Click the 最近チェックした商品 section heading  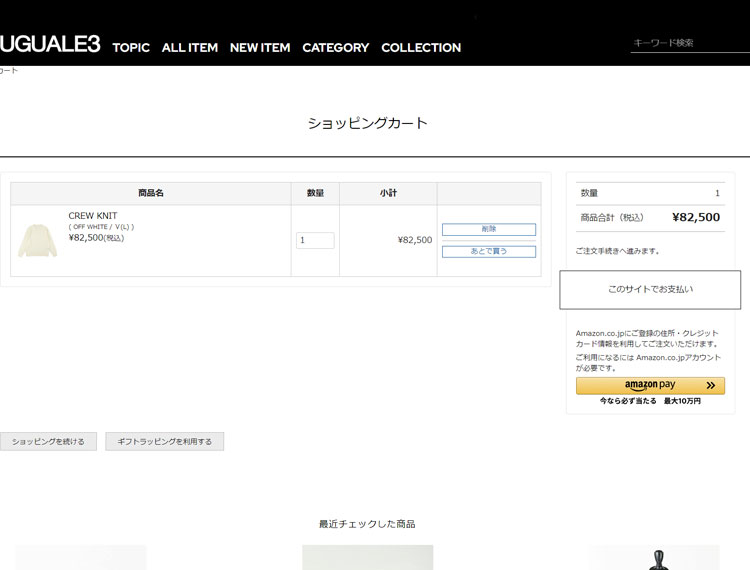[367, 524]
